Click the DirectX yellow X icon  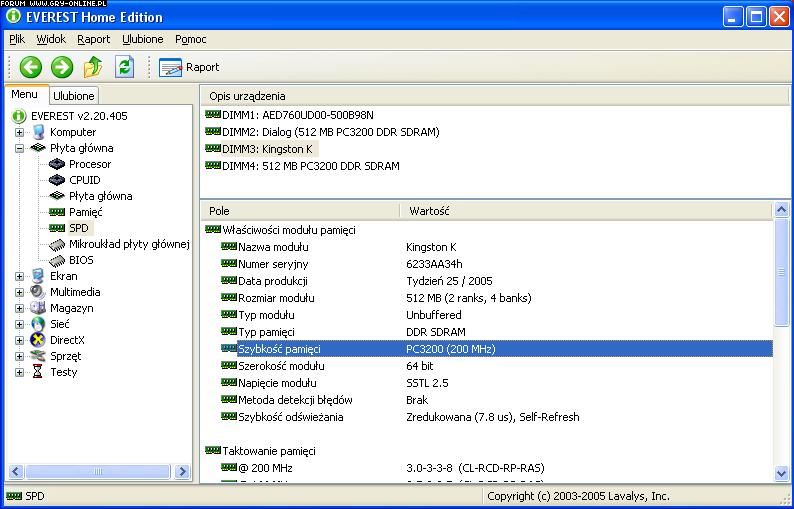pyautogui.click(x=38, y=340)
